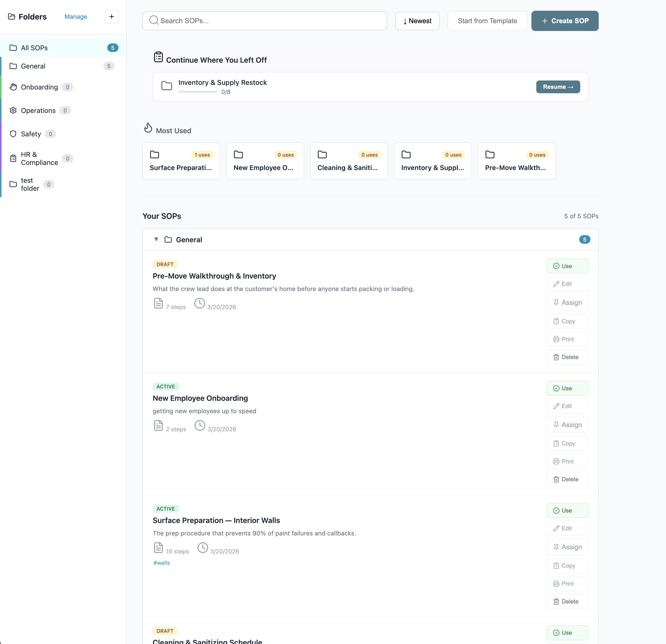This screenshot has width=666, height=644.
Task: Open the Newest sort order dropdown
Action: pos(417,21)
